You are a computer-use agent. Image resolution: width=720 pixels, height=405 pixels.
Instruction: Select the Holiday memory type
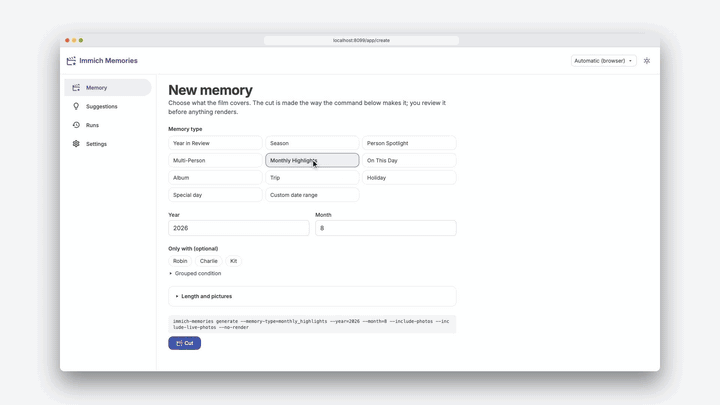tap(409, 178)
